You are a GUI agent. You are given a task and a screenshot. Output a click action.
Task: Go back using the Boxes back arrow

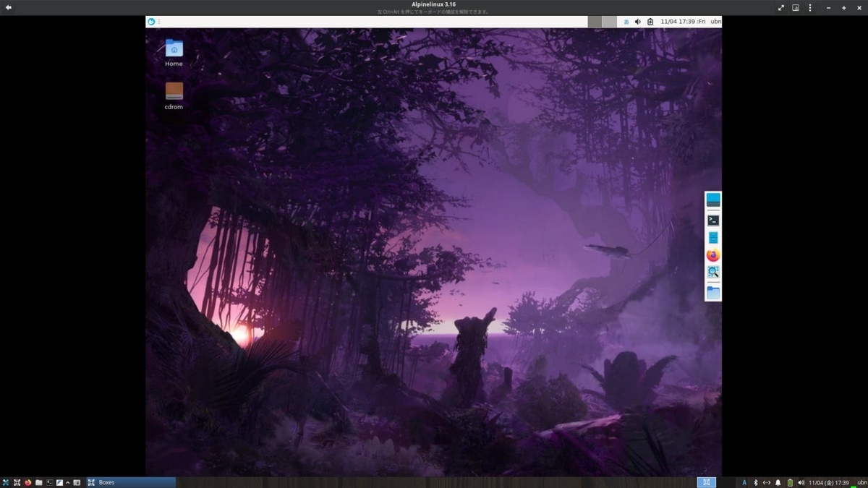tap(9, 7)
